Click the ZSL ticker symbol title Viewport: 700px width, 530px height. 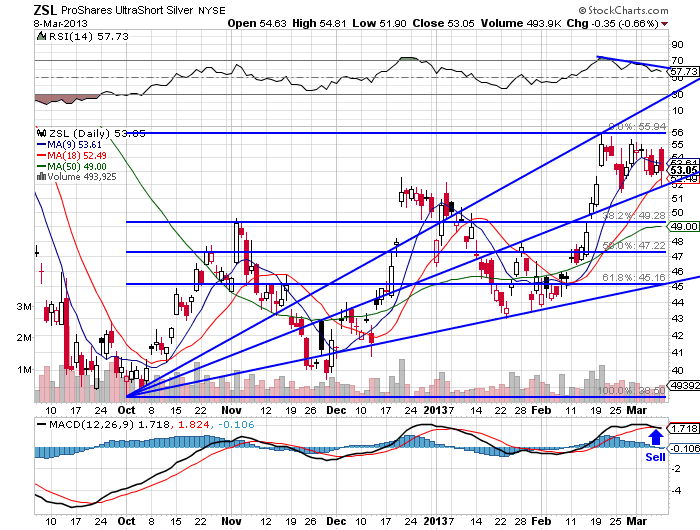coord(45,9)
